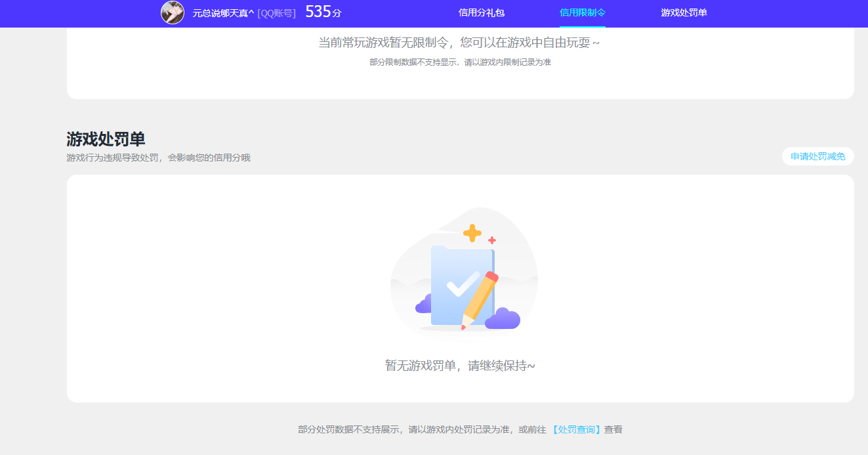Click note 部分限制数据不支持显示
This screenshot has width=868, height=455.
click(x=415, y=62)
